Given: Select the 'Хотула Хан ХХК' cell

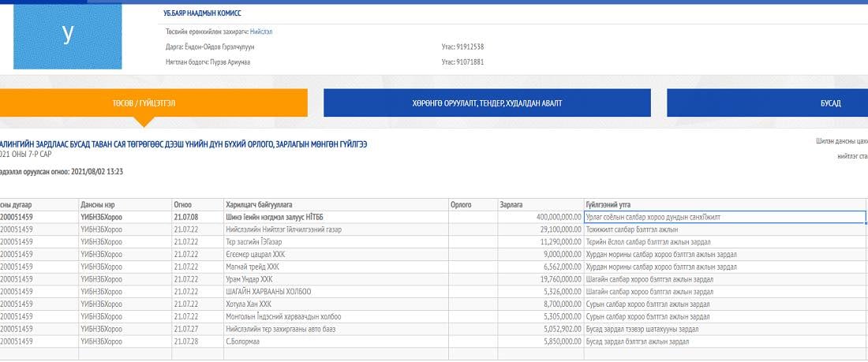Looking at the screenshot, I should [x=249, y=304].
